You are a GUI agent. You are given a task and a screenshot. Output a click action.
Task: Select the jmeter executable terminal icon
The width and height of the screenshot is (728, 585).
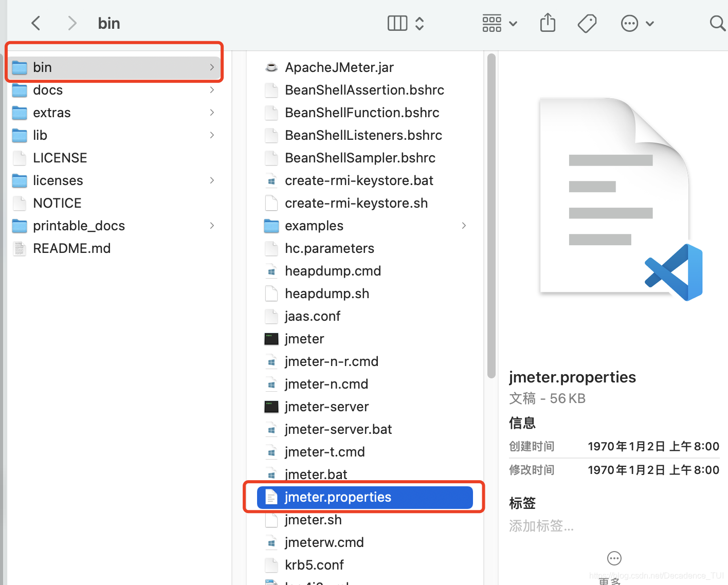click(271, 339)
